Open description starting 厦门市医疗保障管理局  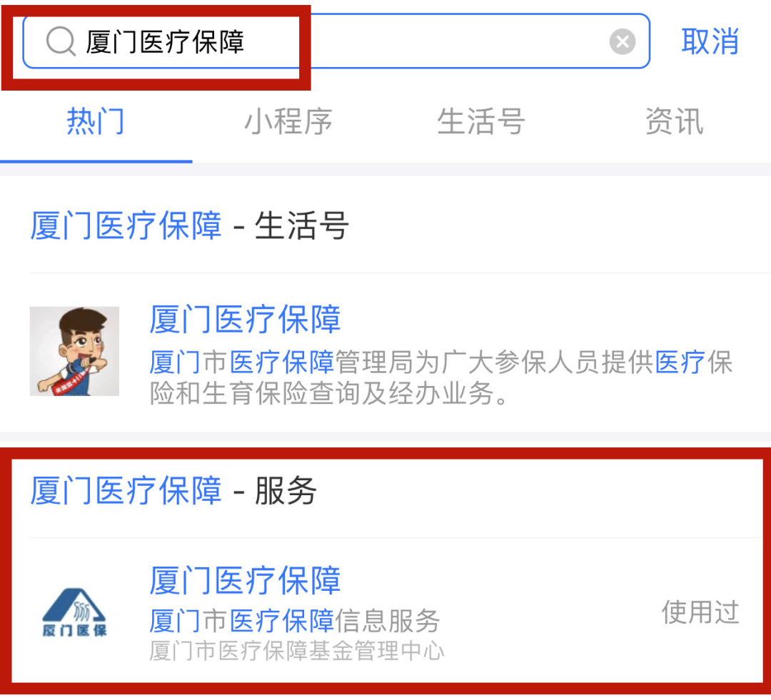pyautogui.click(x=441, y=377)
